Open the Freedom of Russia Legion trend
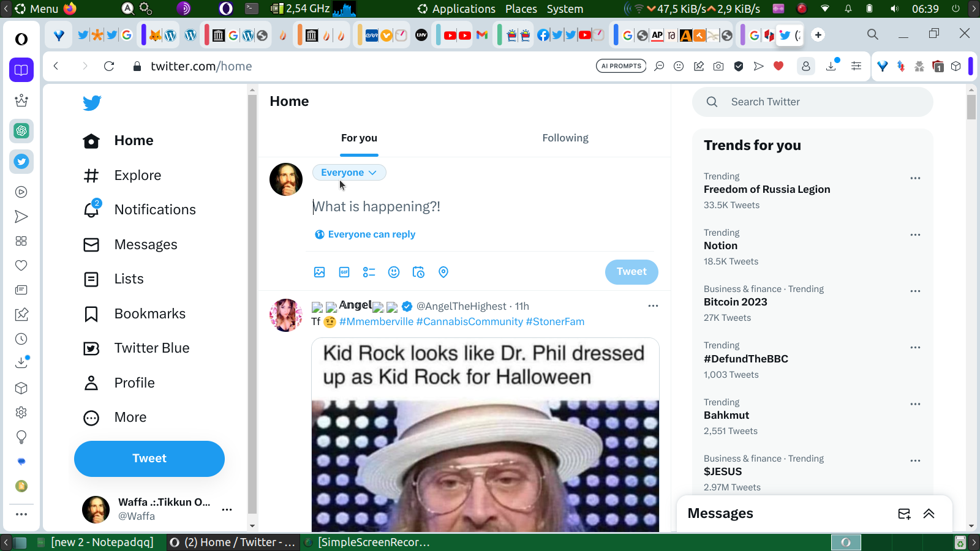 [767, 190]
